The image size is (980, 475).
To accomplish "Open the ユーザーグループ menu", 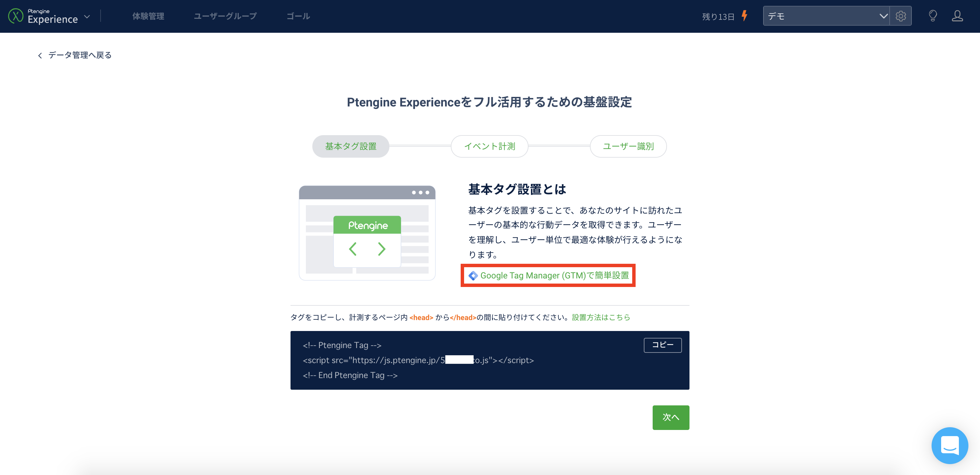I will (225, 16).
